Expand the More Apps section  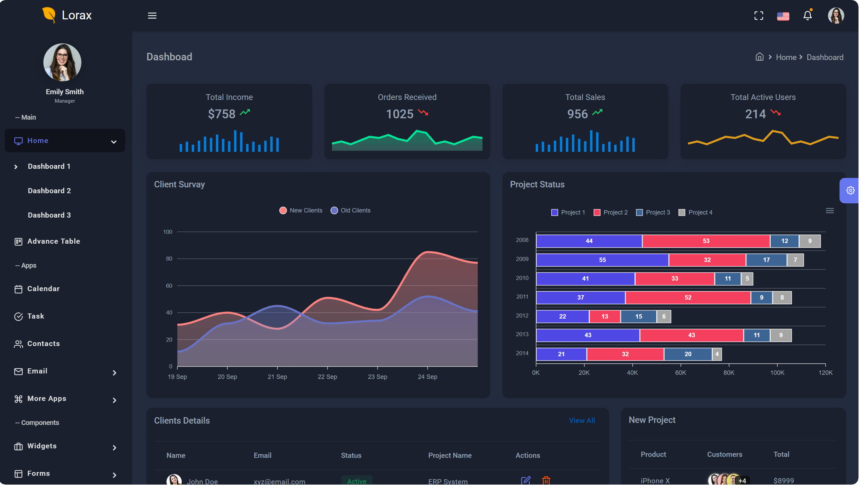(114, 400)
